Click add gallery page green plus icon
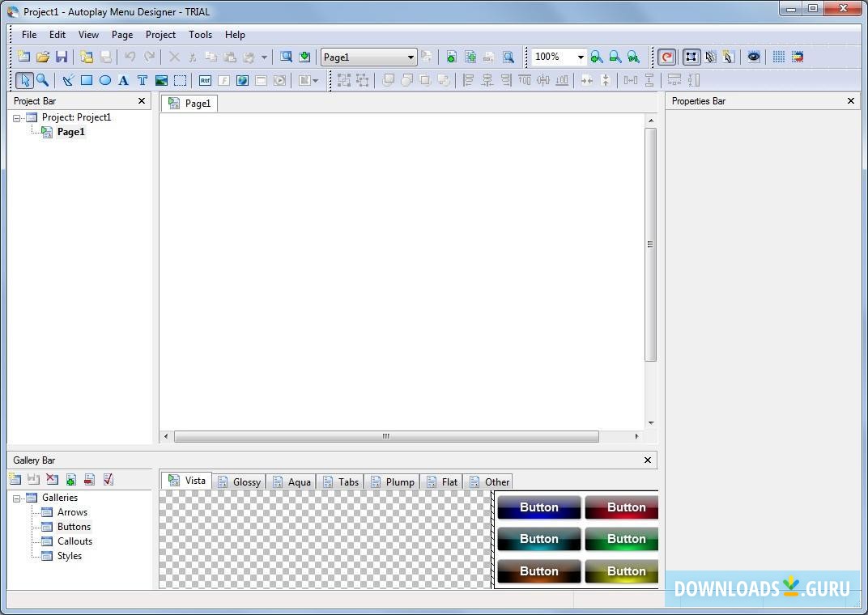 click(x=71, y=479)
